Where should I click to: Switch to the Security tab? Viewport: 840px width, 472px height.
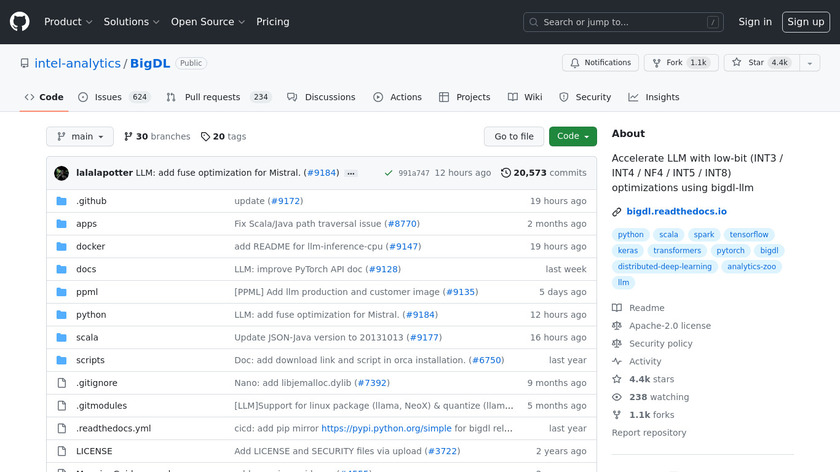pos(584,97)
